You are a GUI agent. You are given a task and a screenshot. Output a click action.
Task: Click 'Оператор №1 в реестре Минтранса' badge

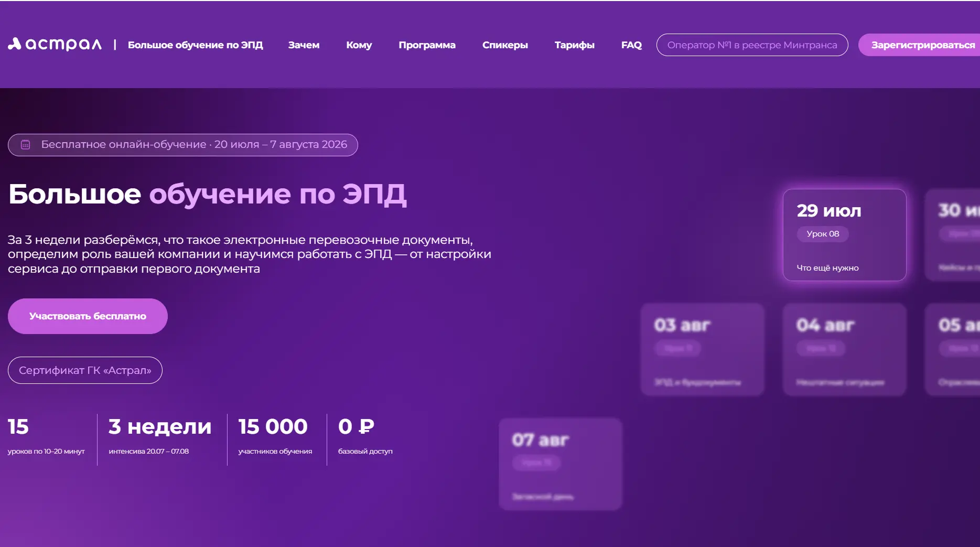[752, 45]
